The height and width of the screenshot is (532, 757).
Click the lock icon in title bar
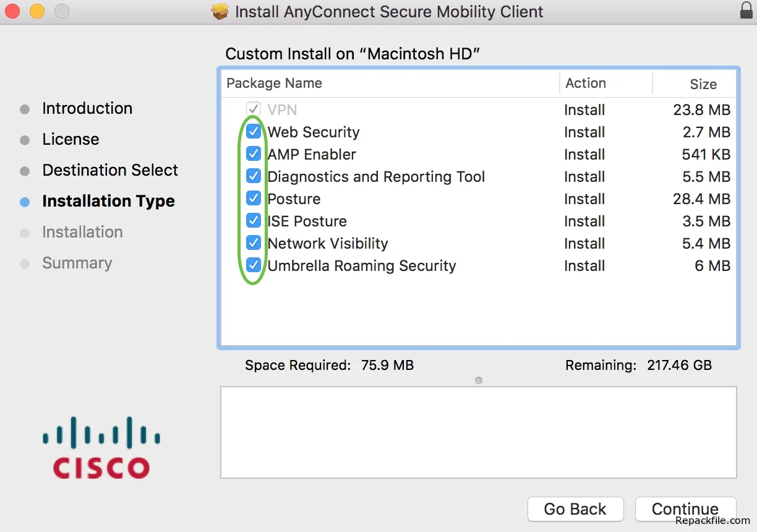(746, 11)
